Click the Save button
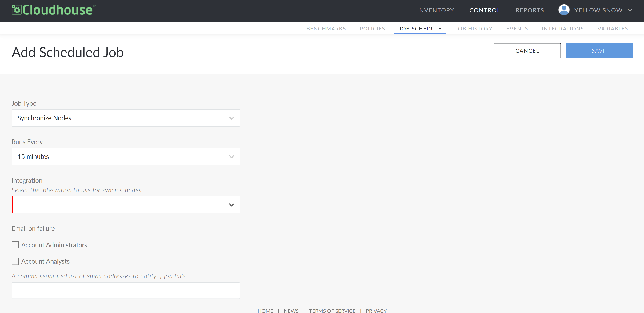Screen dimensions: 644x313 point(599,51)
